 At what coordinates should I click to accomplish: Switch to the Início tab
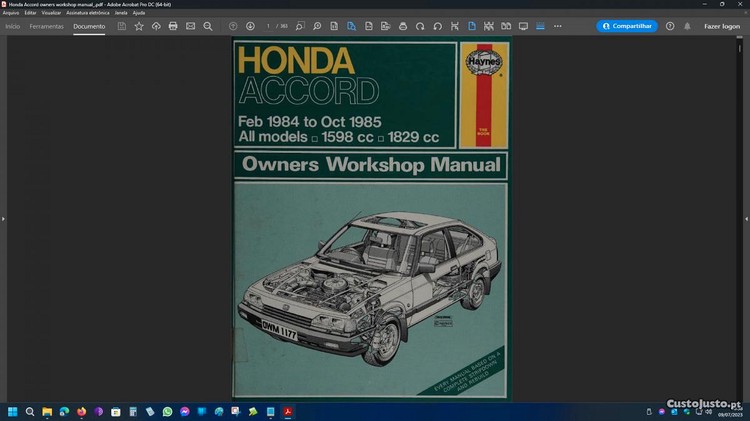pyautogui.click(x=13, y=26)
